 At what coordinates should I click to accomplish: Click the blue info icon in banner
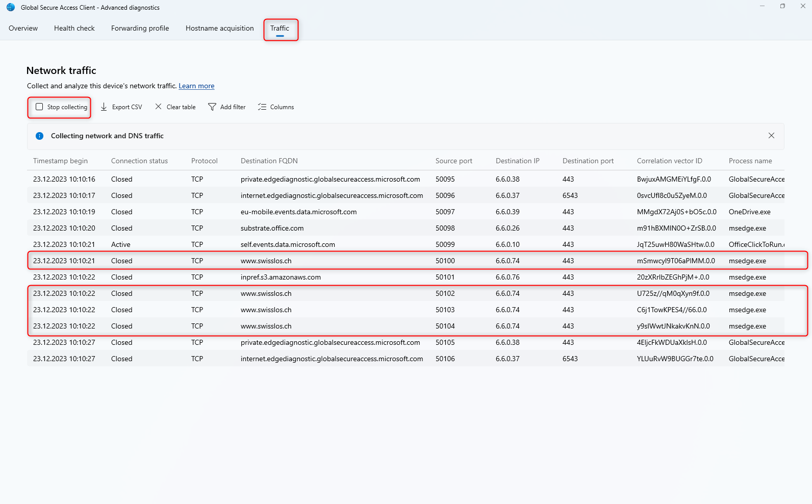click(x=40, y=136)
